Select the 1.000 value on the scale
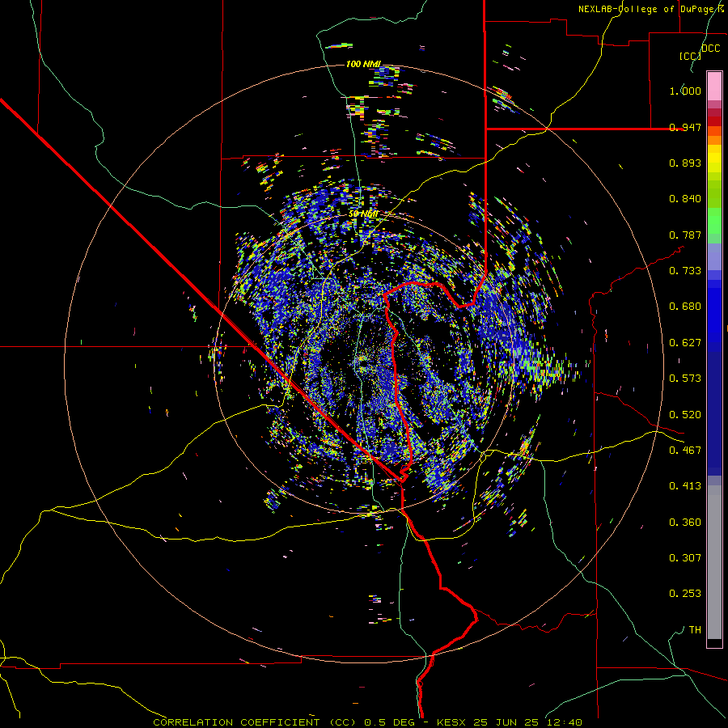This screenshot has width=728, height=728. [x=685, y=91]
